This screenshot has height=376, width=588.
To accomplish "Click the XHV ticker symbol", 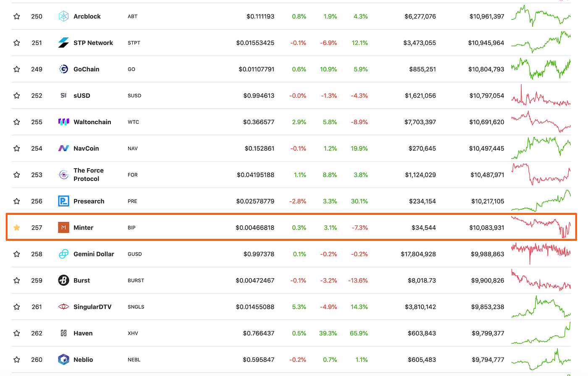I will click(133, 334).
